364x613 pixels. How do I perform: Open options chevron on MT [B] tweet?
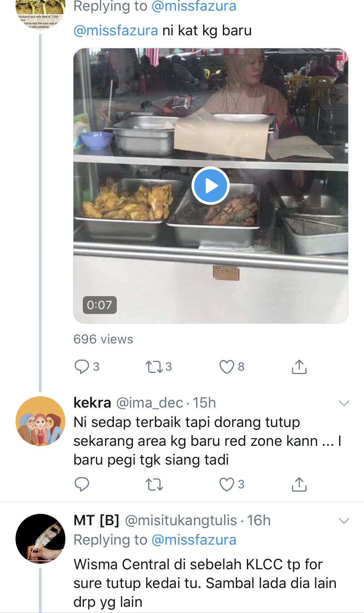tap(344, 521)
